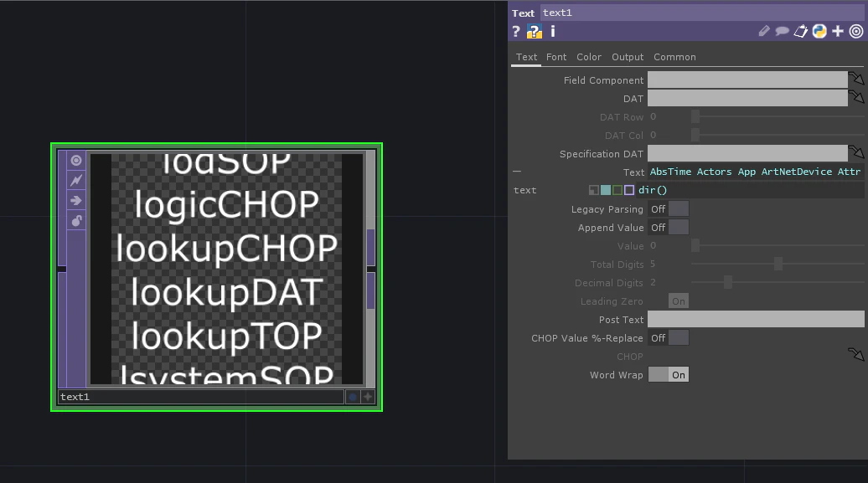868x483 pixels.
Task: Set text parameter to bind mode swatch
Action: [x=629, y=190]
